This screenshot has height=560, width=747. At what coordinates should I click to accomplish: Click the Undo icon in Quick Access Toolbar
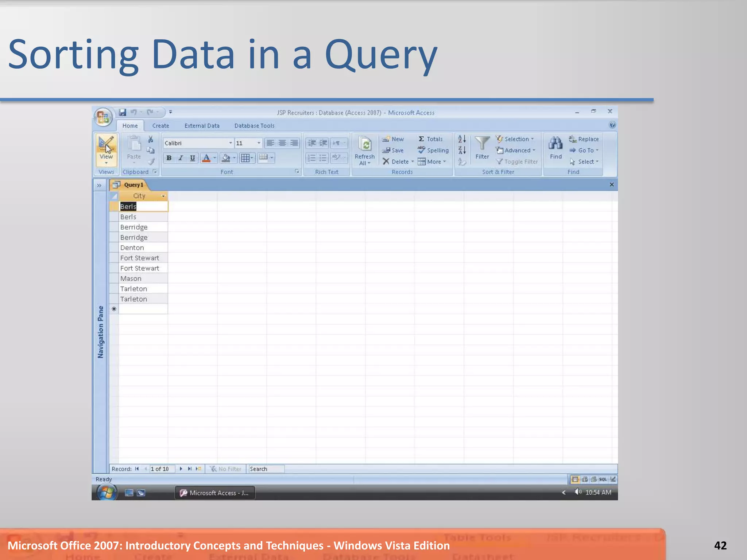133,112
